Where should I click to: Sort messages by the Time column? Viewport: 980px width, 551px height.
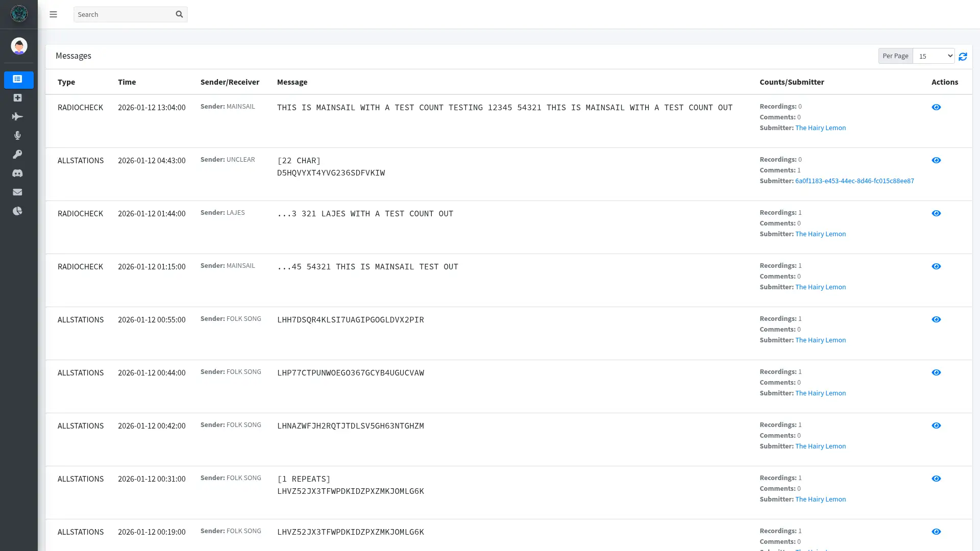click(x=127, y=82)
